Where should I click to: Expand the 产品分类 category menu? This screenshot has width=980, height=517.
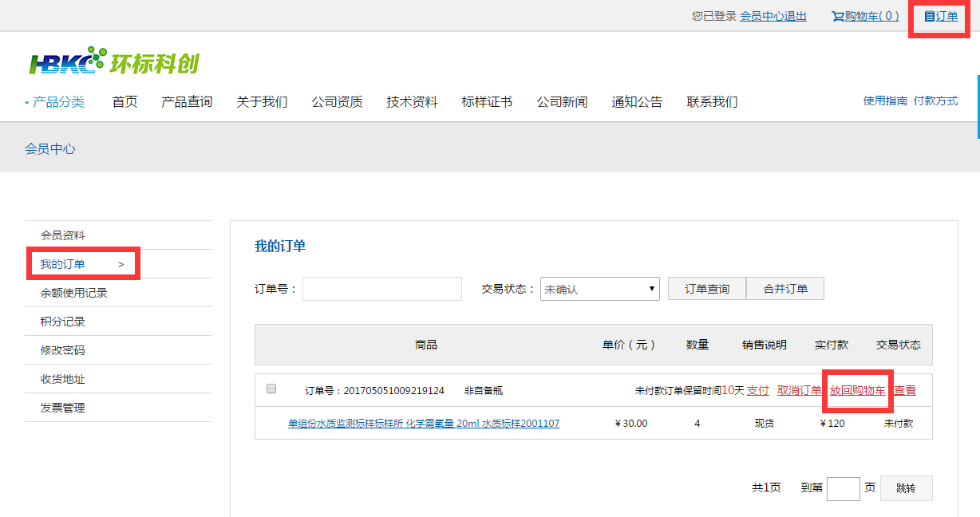coord(55,101)
